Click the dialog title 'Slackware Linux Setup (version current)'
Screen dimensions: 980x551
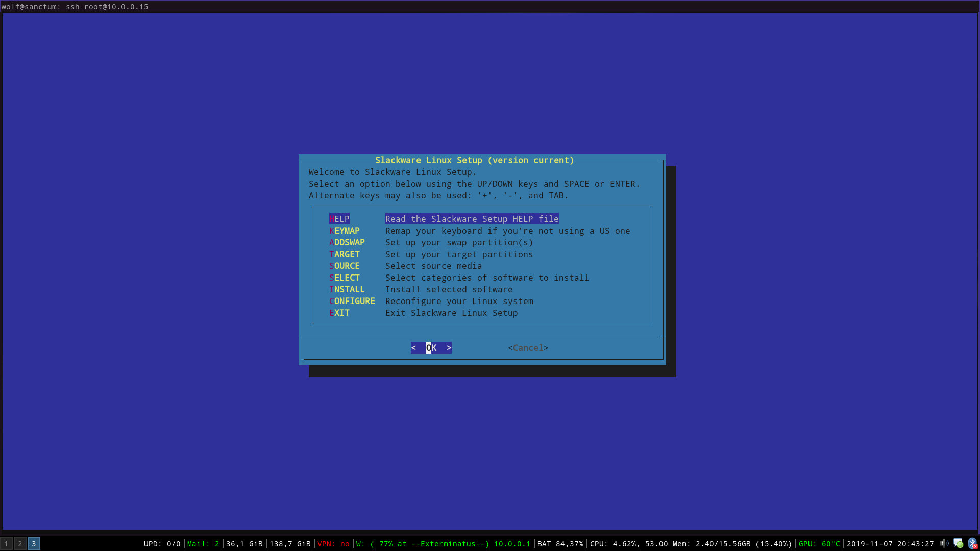coord(475,160)
